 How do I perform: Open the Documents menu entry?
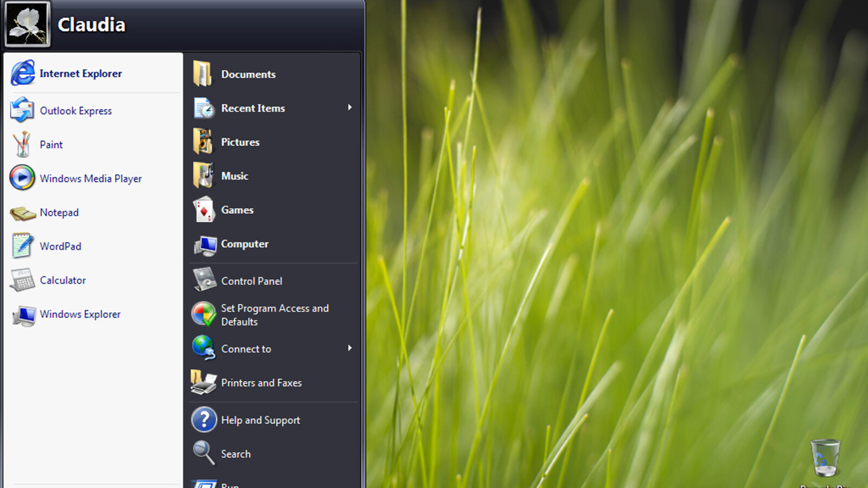(x=248, y=74)
